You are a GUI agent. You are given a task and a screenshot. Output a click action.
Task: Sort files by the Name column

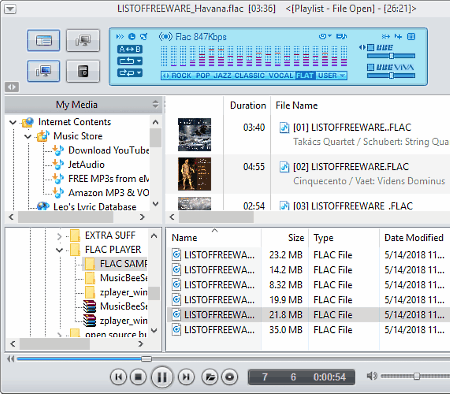(184, 238)
